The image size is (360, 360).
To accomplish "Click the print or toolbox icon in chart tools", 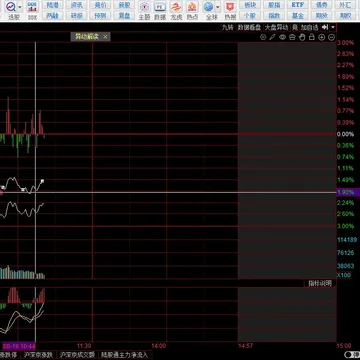I will tap(292, 37).
